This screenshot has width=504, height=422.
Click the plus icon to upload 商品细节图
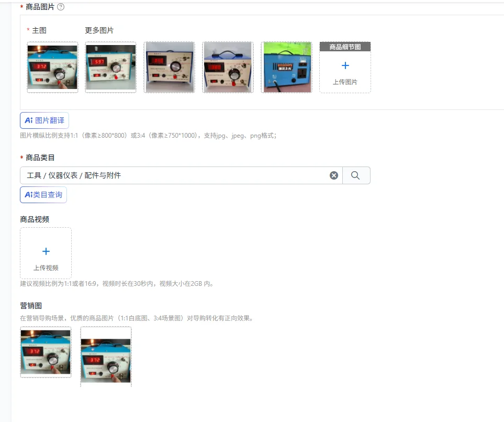(x=345, y=65)
